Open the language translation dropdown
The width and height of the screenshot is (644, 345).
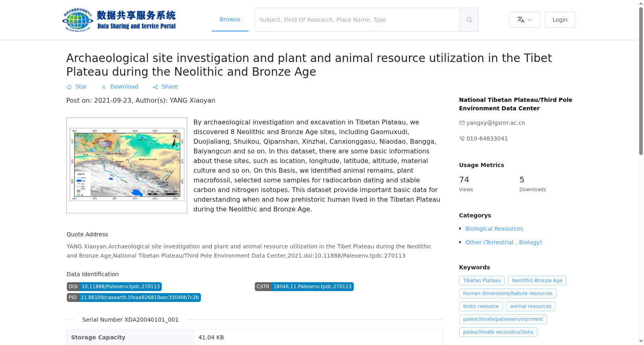pyautogui.click(x=524, y=20)
